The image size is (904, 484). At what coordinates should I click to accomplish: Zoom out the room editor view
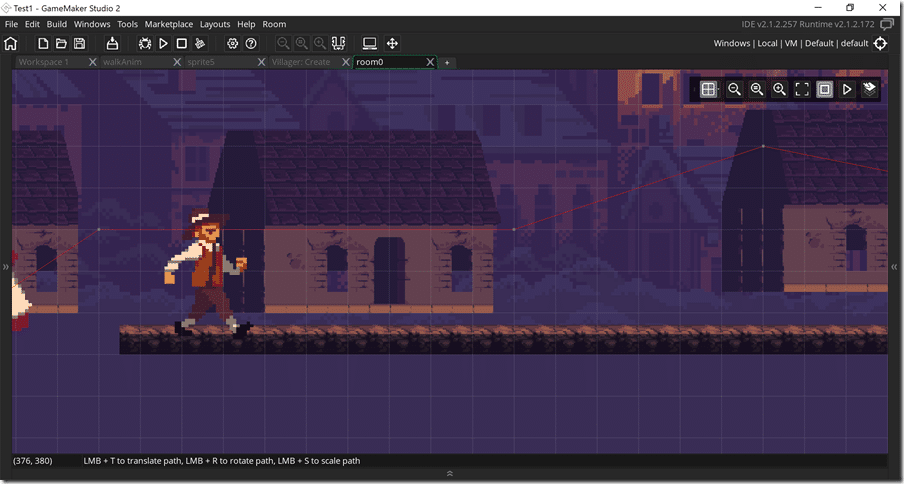tap(734, 89)
